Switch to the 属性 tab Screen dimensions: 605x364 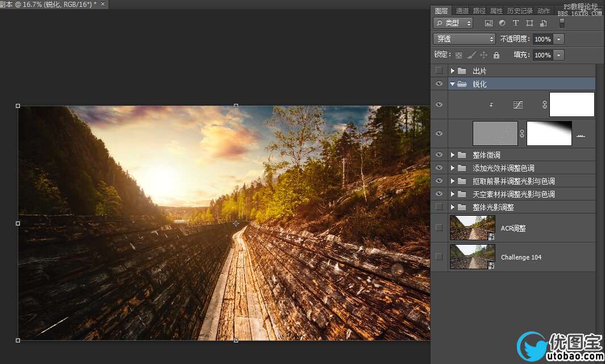(496, 11)
